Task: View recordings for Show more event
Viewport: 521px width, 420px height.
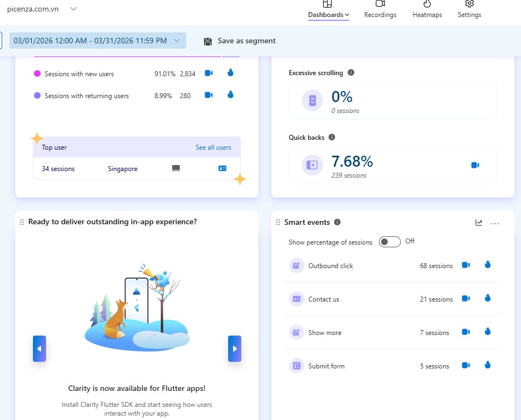Action: coord(466,332)
